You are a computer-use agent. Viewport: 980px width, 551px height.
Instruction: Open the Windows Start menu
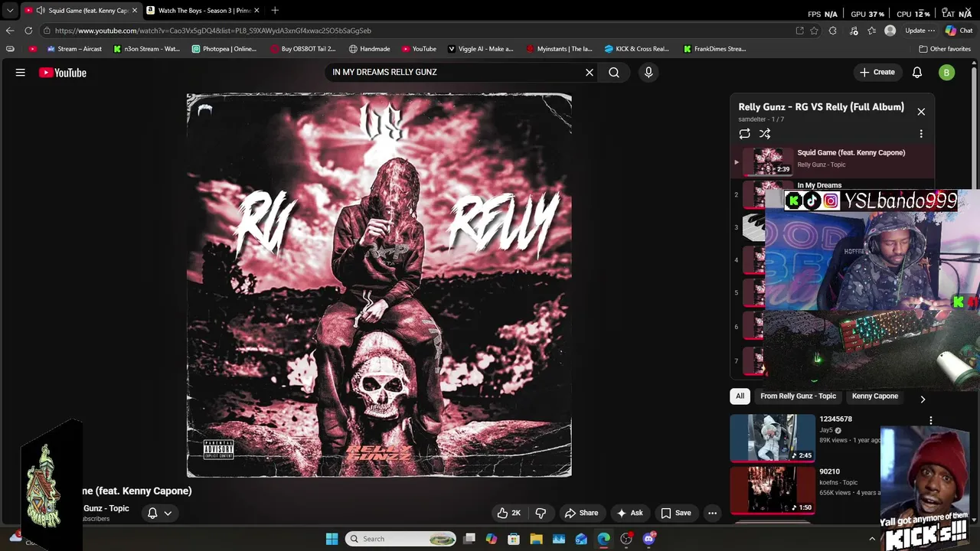tap(332, 539)
